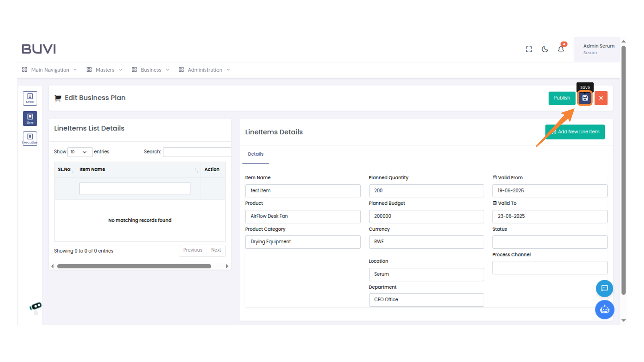
Task: Switch to the Details tab
Action: (256, 154)
